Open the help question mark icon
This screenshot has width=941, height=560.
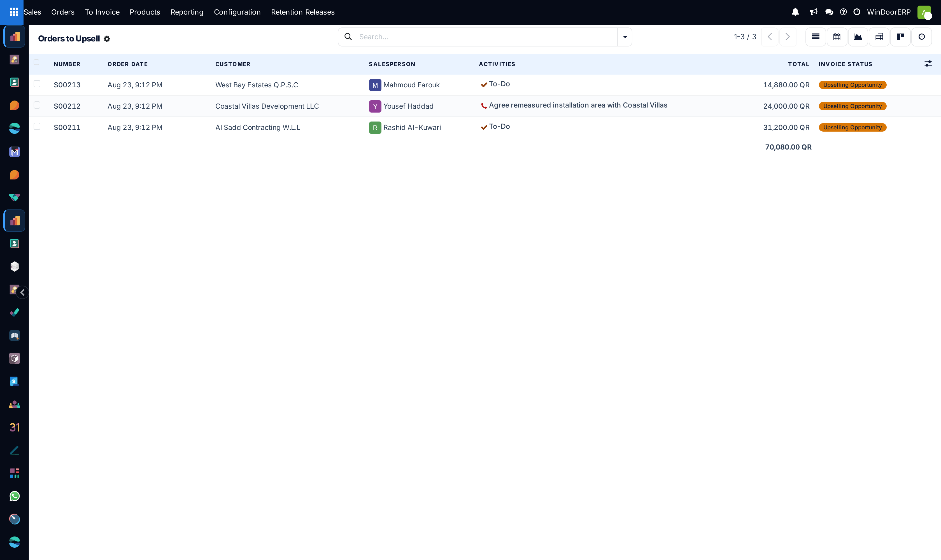pos(843,12)
